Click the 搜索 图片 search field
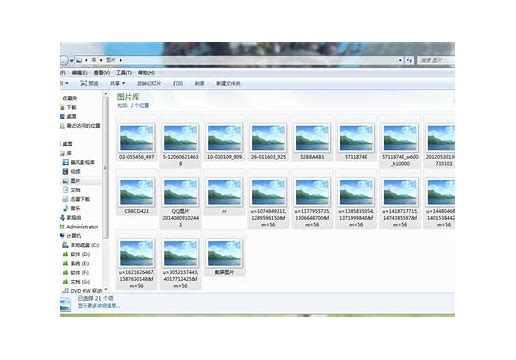 coord(436,60)
